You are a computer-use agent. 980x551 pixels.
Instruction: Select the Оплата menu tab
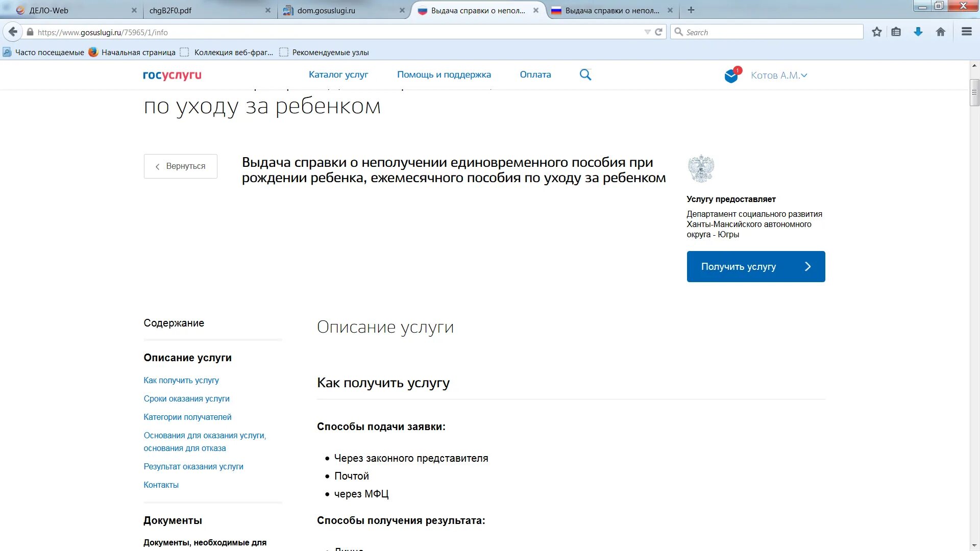(x=536, y=74)
